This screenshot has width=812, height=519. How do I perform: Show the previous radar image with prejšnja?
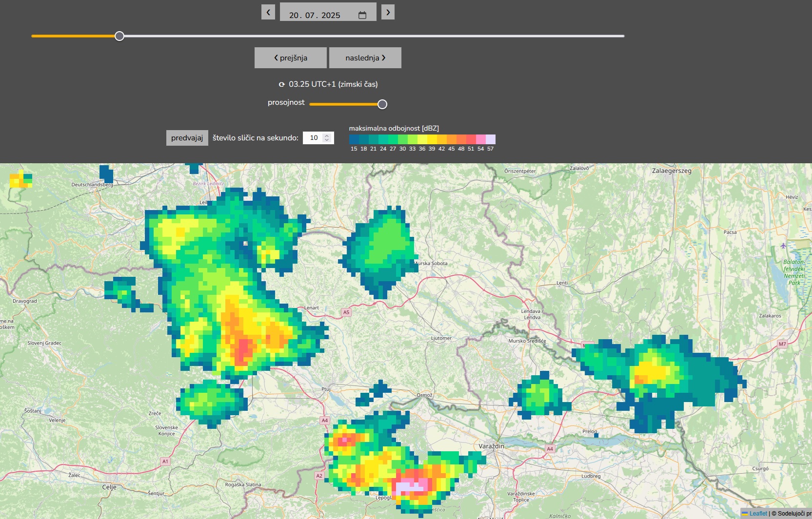pyautogui.click(x=291, y=58)
